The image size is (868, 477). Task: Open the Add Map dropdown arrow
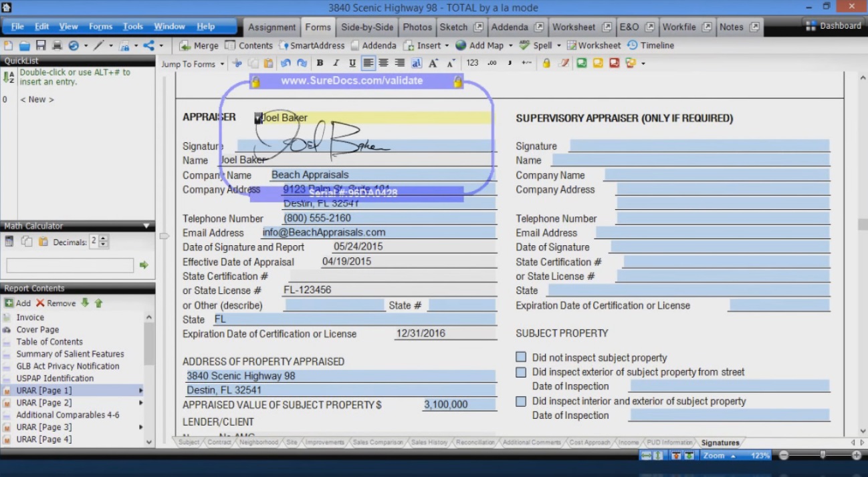point(510,46)
